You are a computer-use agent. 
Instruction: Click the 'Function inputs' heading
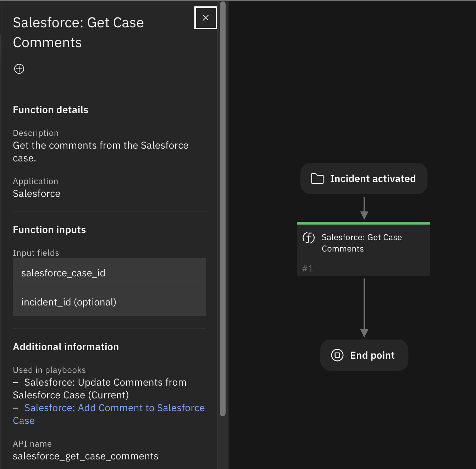[x=49, y=230]
